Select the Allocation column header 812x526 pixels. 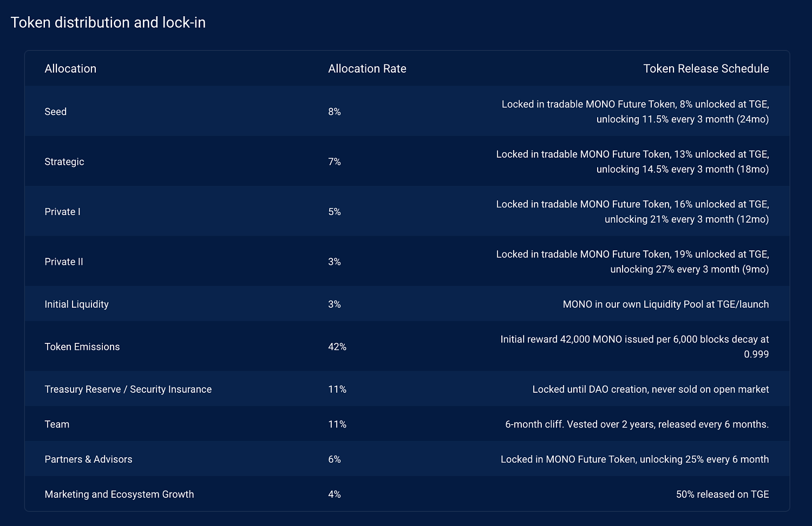tap(70, 69)
